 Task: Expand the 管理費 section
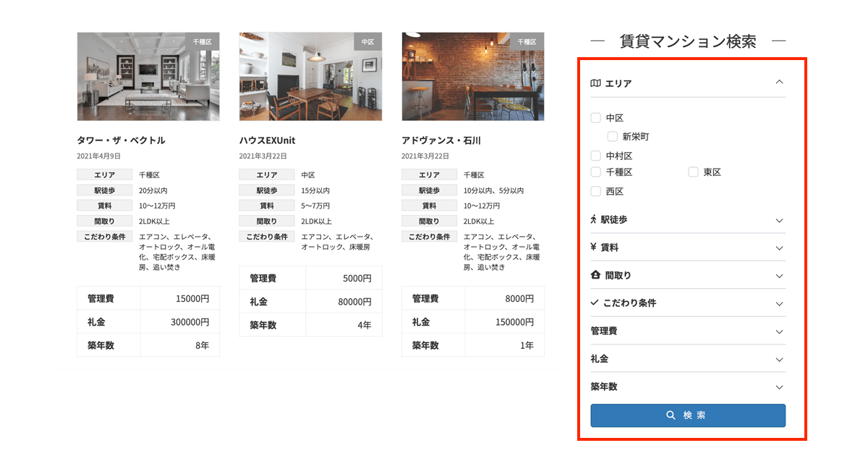(780, 331)
